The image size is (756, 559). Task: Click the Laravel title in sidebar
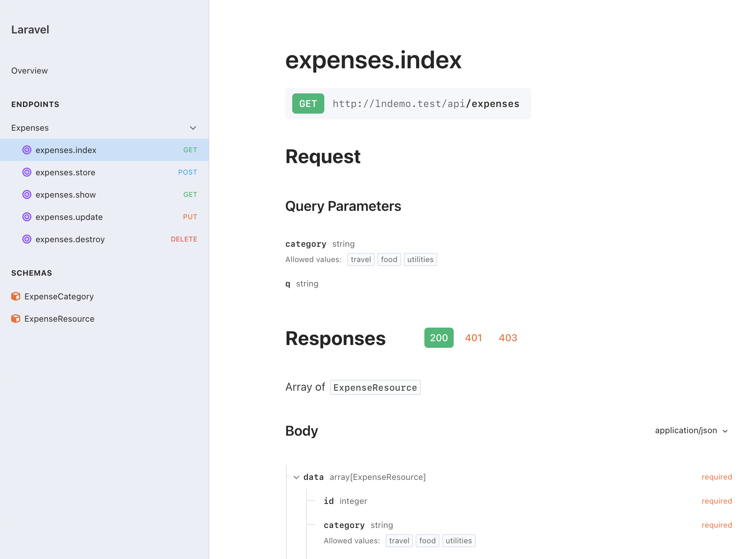pyautogui.click(x=30, y=30)
